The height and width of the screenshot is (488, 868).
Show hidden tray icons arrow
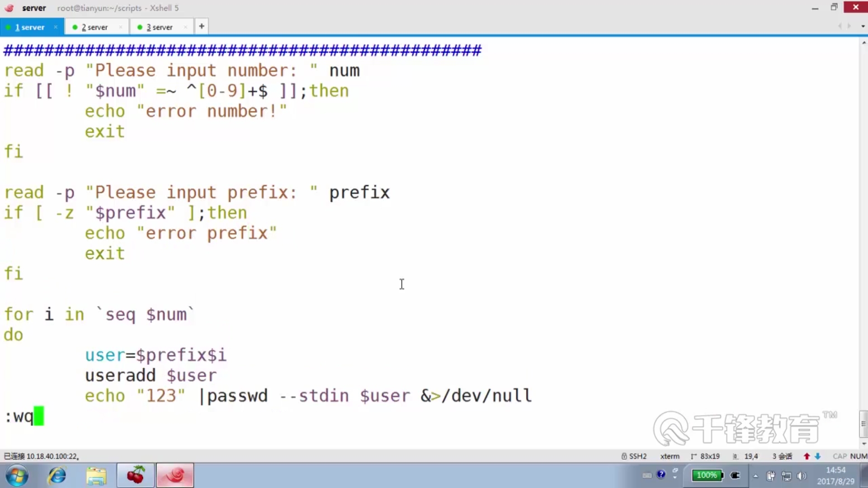755,476
